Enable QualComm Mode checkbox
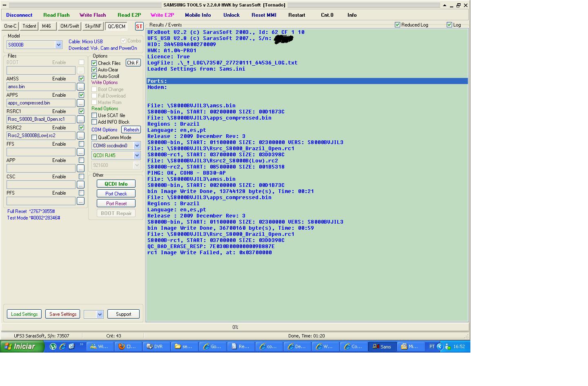Screen dimensions: 588x386 [x=94, y=138]
